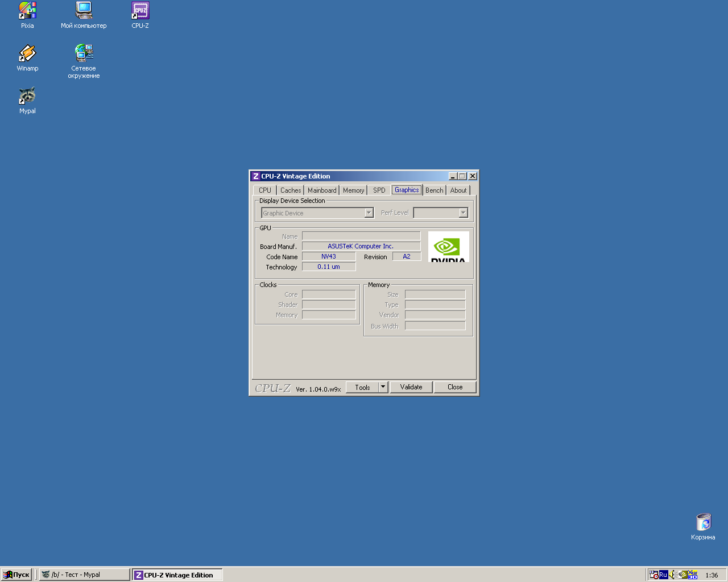This screenshot has height=582, width=728.
Task: Activate the CPU-Z Vintage Edition taskbar button
Action: point(177,575)
